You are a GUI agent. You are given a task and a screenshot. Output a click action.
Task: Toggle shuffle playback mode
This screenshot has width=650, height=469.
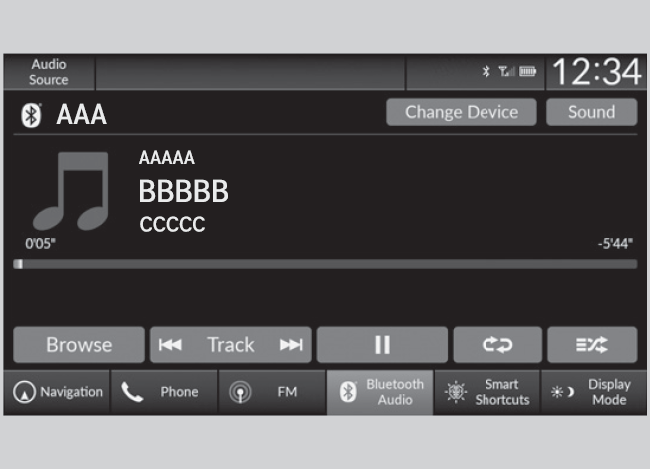tap(592, 345)
